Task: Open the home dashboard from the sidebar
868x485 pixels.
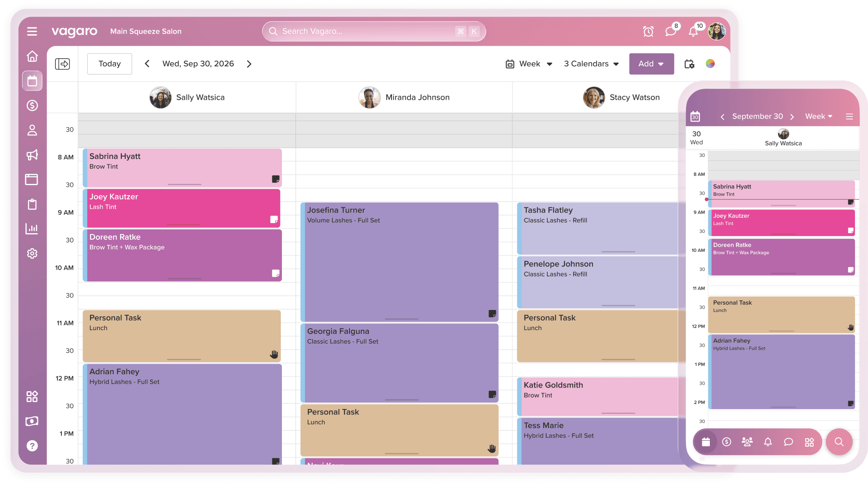Action: [x=32, y=56]
